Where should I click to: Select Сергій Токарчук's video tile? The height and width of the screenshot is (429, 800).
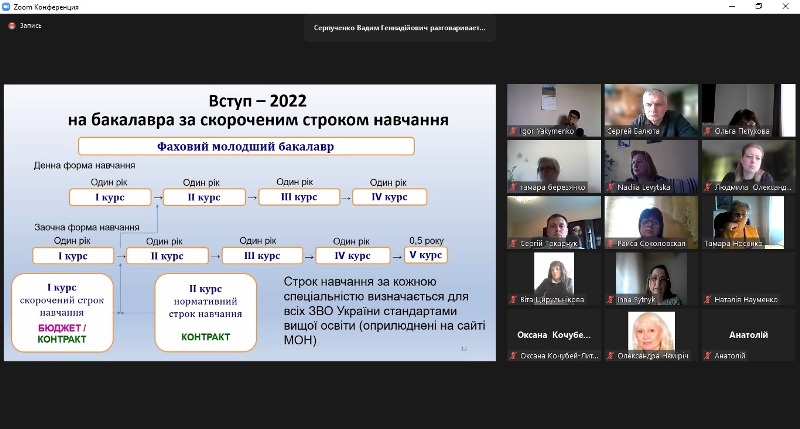[554, 223]
